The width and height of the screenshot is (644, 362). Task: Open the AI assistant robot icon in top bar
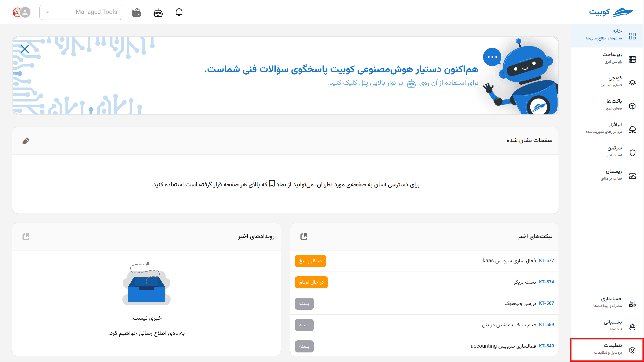click(x=158, y=12)
